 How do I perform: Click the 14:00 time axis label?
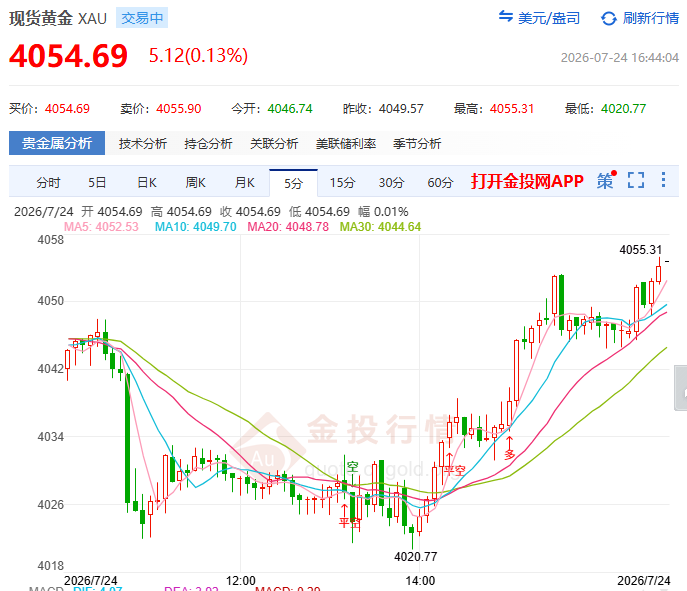point(420,580)
